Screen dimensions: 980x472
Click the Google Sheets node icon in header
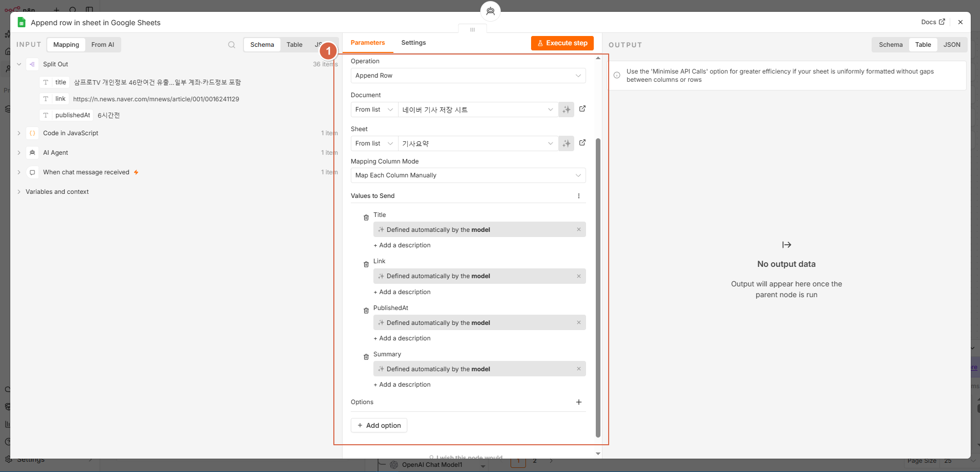point(22,22)
